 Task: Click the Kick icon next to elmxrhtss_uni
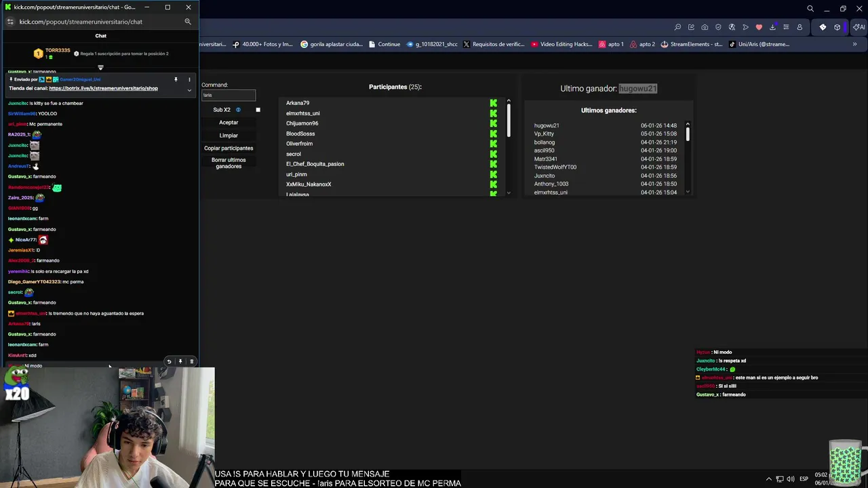494,113
